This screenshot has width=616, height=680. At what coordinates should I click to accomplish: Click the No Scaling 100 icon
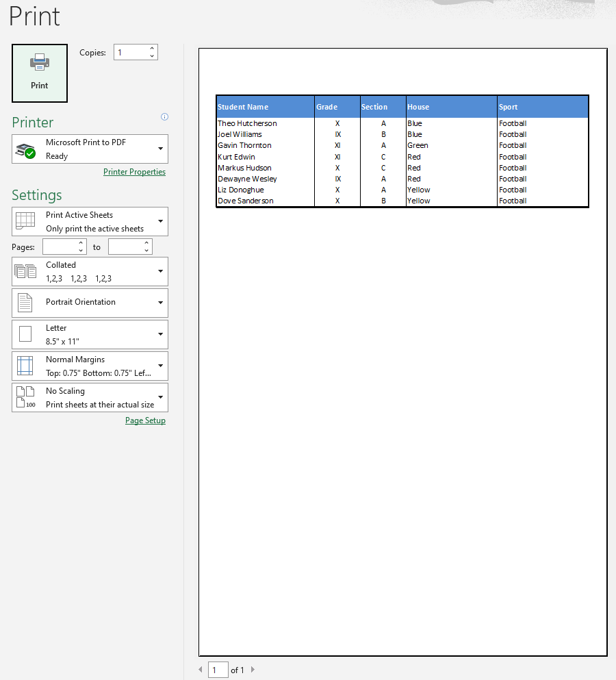click(25, 396)
